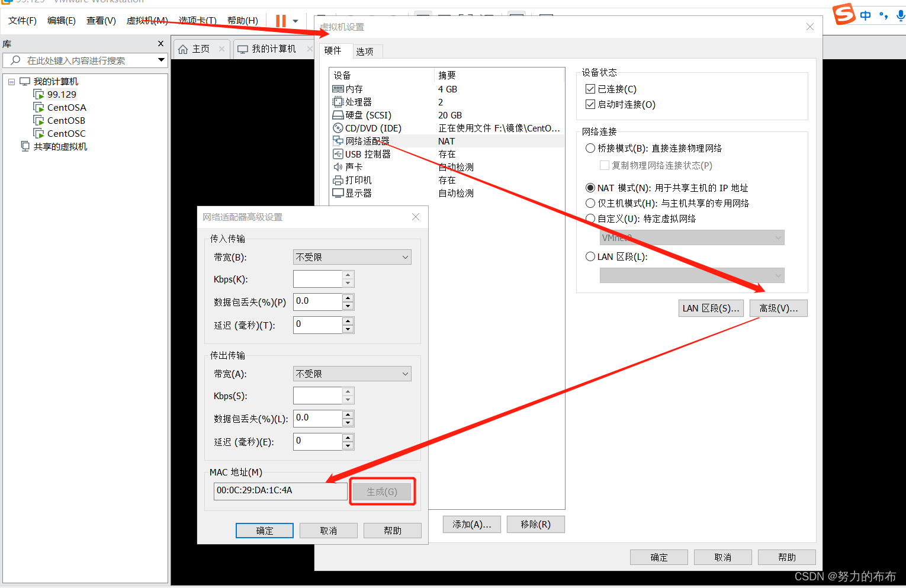The image size is (906, 588).
Task: Increase incoming 延迟 (毫秒)(T) value
Action: point(348,321)
